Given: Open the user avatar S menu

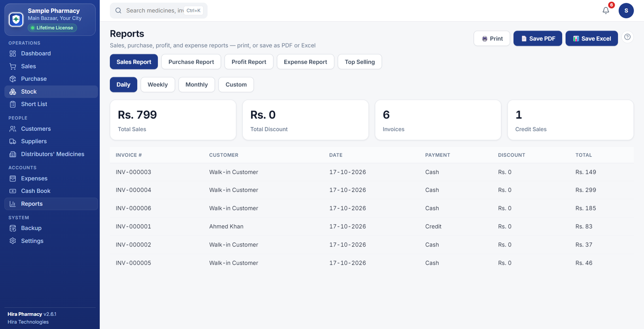Looking at the screenshot, I should (626, 10).
